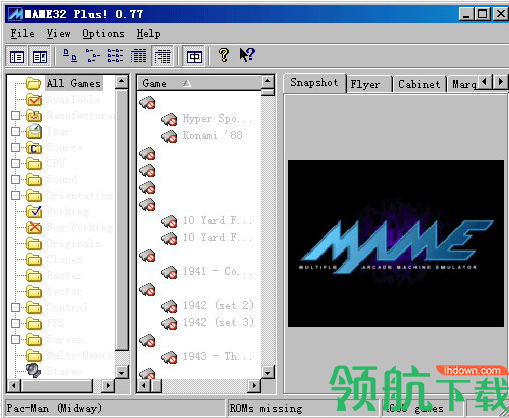The width and height of the screenshot is (509, 418).
Task: Switch to the Flyer tab
Action: (x=368, y=84)
